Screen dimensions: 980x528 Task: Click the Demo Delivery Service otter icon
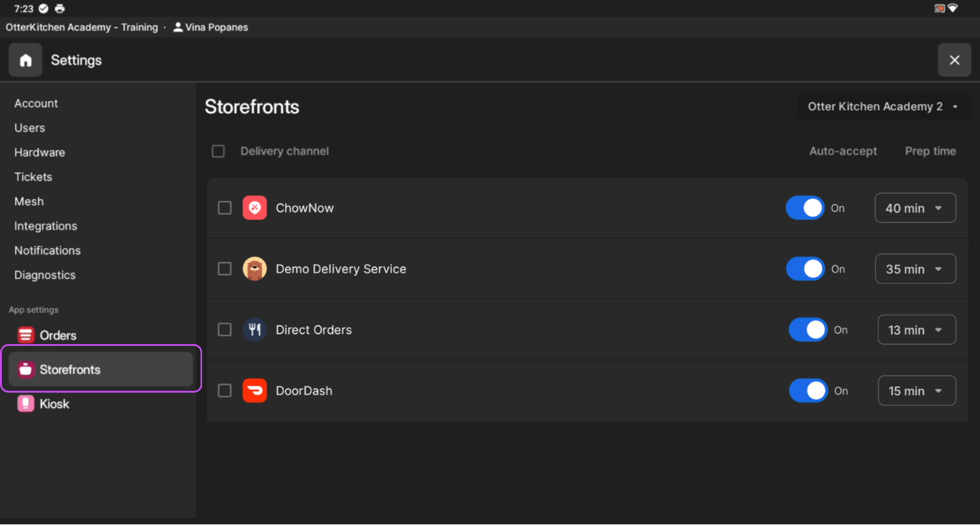point(254,269)
